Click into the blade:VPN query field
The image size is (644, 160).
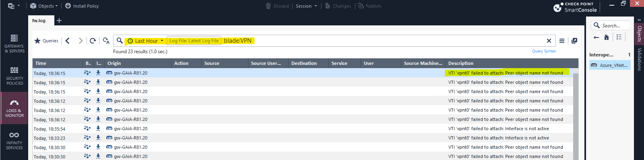(237, 41)
